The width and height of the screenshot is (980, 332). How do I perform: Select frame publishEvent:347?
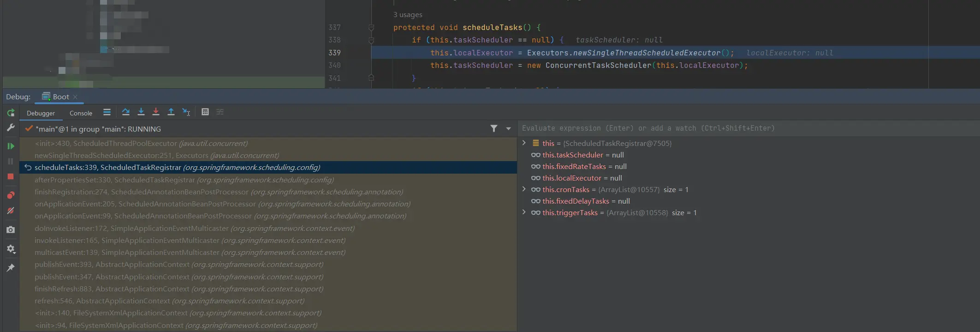pos(268,277)
